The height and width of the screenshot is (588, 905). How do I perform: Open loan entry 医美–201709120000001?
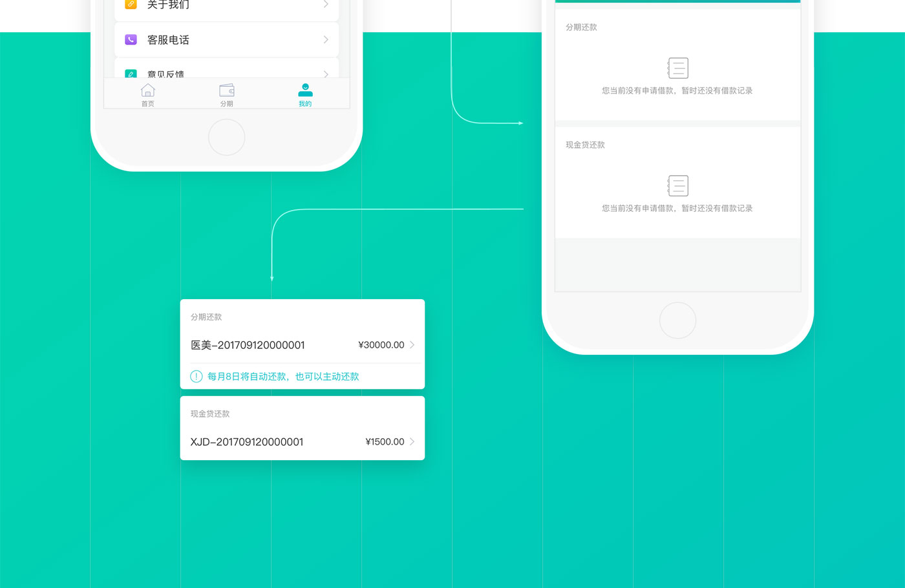coord(248,345)
